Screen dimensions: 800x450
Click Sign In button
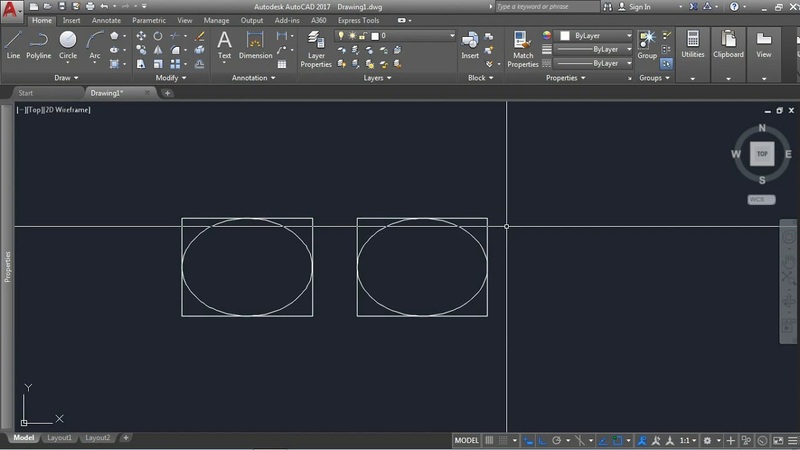point(635,7)
